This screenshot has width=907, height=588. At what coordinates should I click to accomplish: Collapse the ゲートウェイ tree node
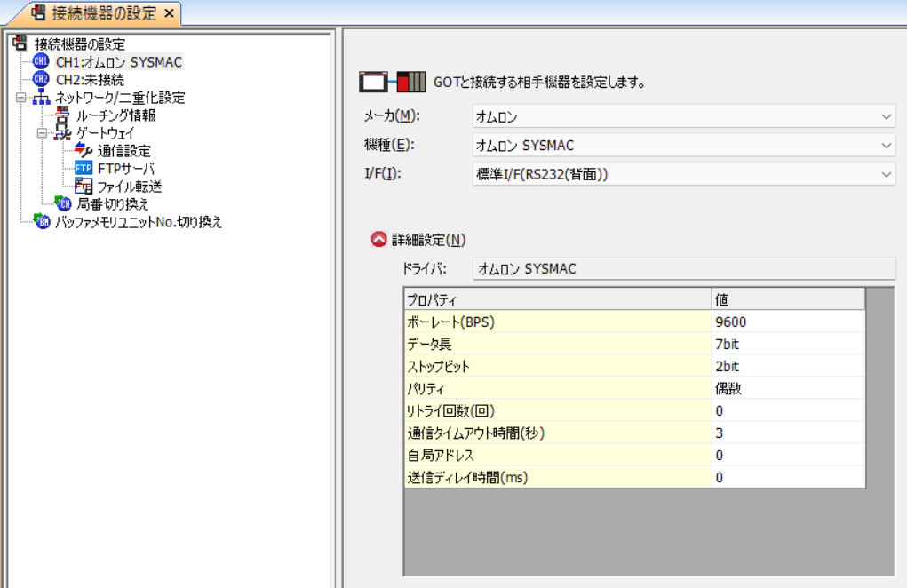[42, 133]
